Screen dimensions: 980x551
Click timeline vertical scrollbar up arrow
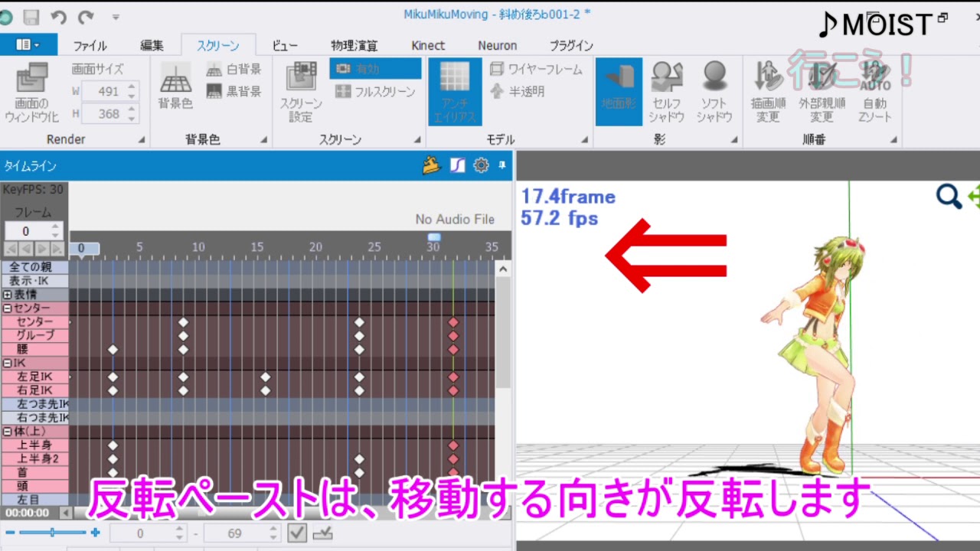(503, 269)
